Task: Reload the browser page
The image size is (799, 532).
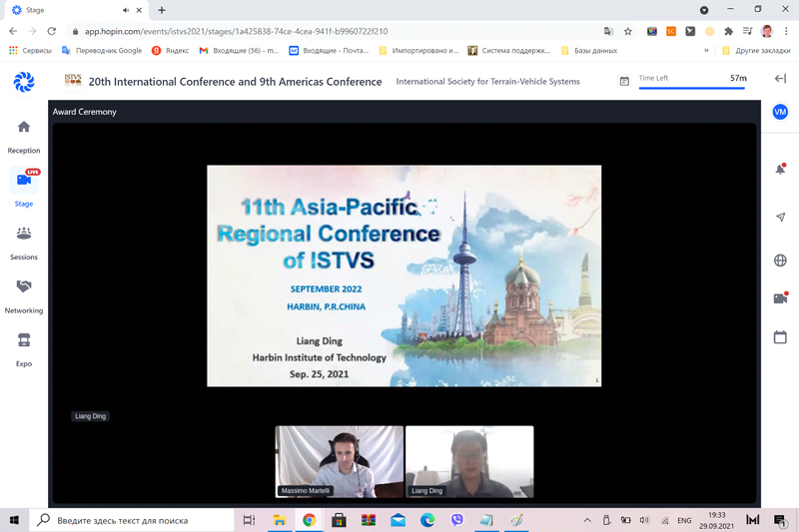Action: [x=52, y=31]
